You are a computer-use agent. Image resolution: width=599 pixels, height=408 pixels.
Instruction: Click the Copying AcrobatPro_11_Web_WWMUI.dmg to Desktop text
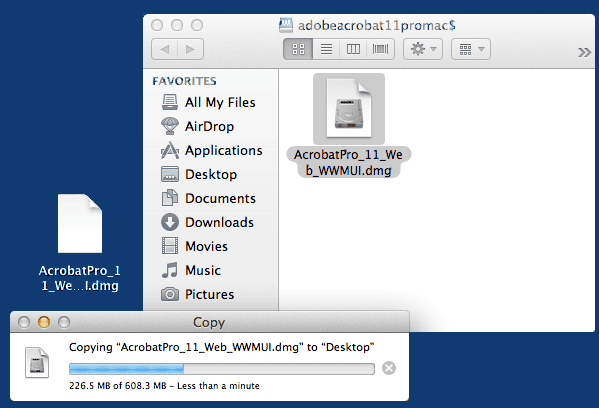pyautogui.click(x=222, y=347)
